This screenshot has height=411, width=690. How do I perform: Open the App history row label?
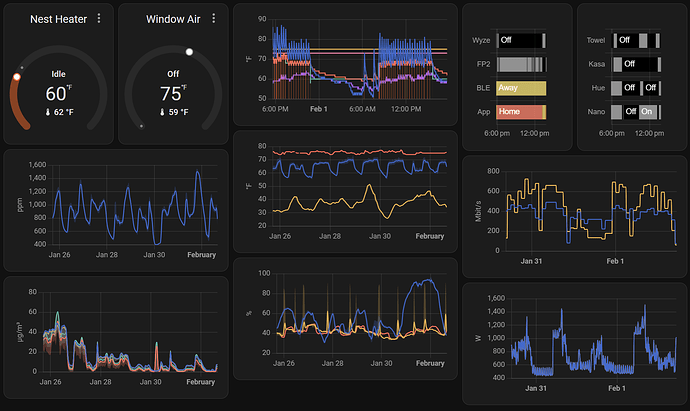coord(484,112)
